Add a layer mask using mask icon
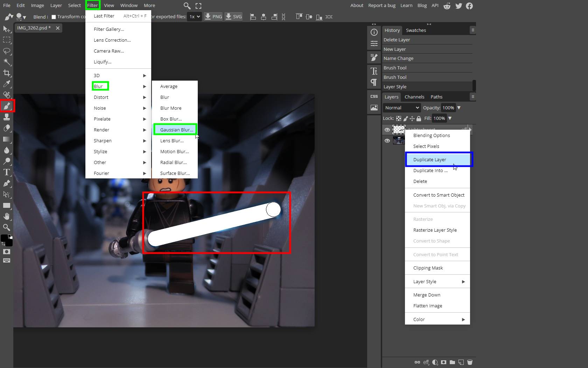The height and width of the screenshot is (368, 588). 443,362
